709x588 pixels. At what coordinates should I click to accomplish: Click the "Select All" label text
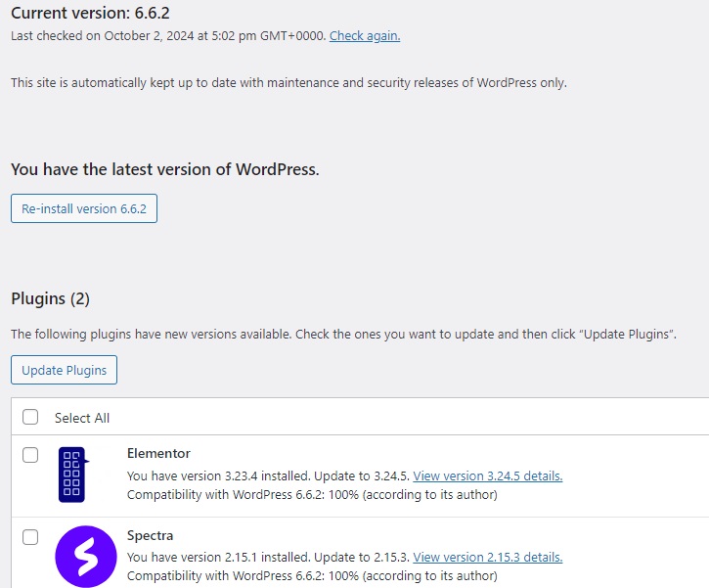pos(82,418)
